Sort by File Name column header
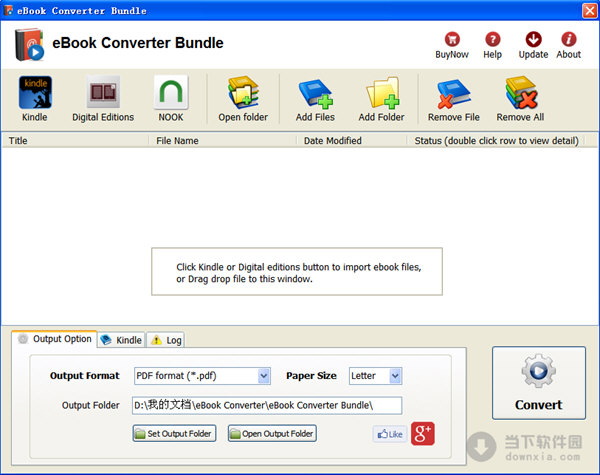Screen dimensions: 600x475 (223, 141)
